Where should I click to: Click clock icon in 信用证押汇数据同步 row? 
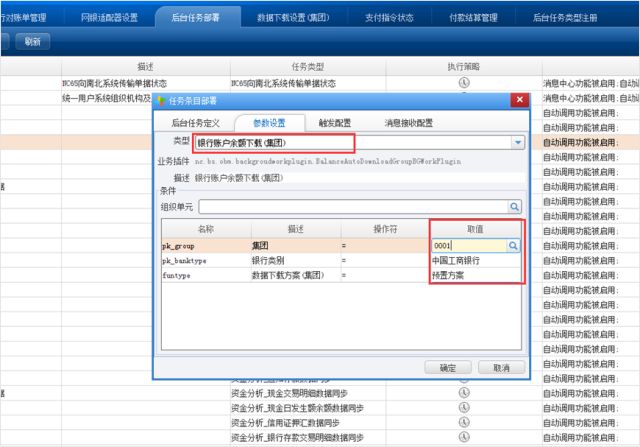click(464, 422)
